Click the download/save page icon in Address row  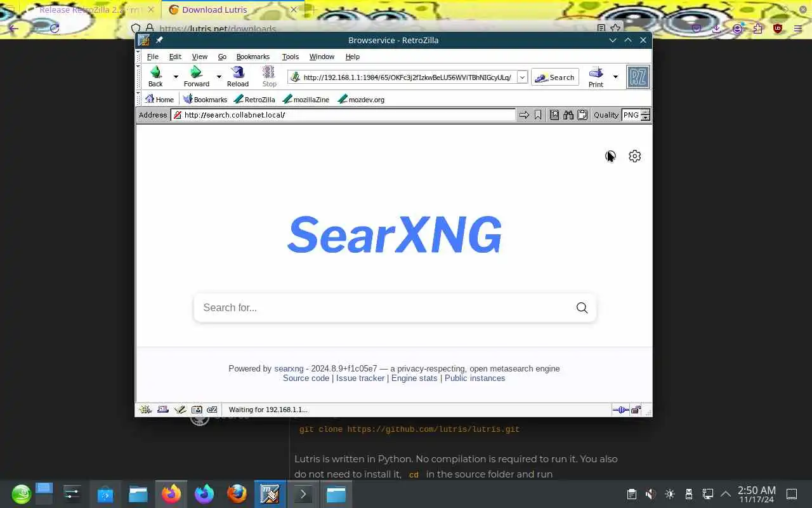(x=554, y=115)
